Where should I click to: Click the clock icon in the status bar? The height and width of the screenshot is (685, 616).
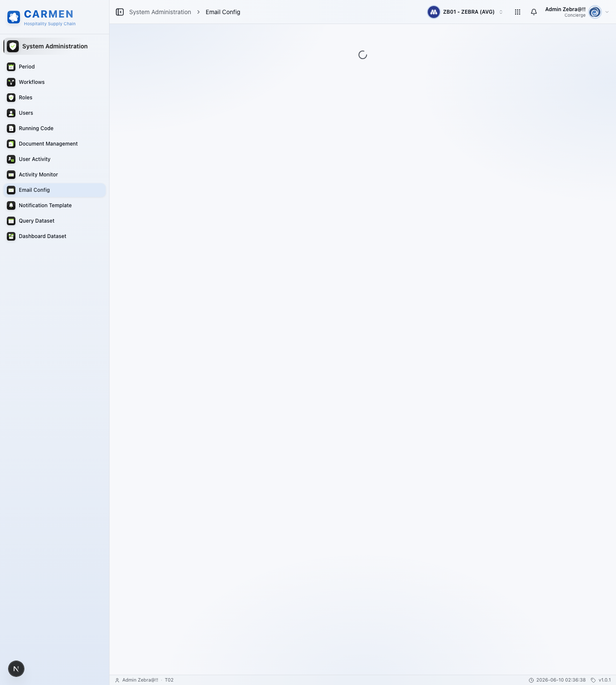click(531, 680)
